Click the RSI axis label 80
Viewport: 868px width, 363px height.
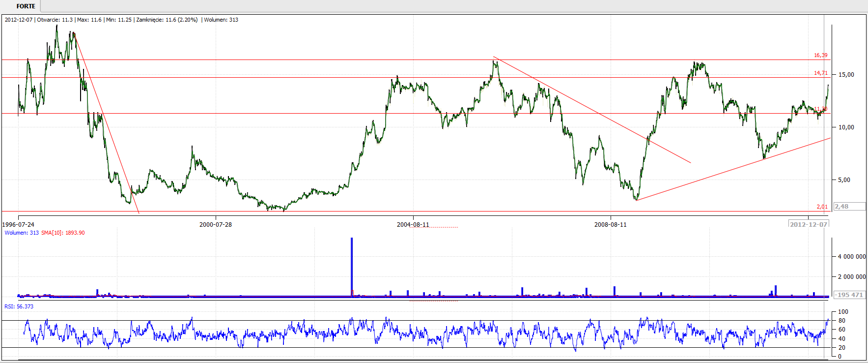841,321
